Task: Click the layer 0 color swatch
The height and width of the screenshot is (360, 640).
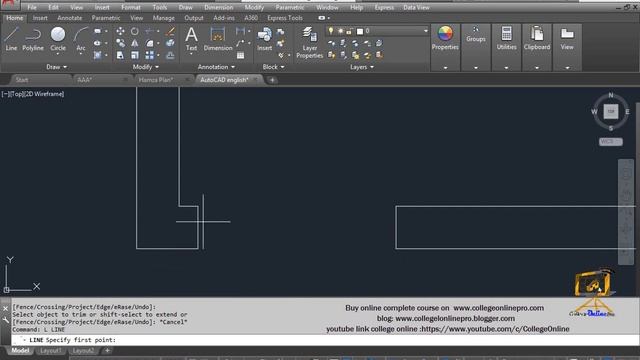Action: pos(360,31)
